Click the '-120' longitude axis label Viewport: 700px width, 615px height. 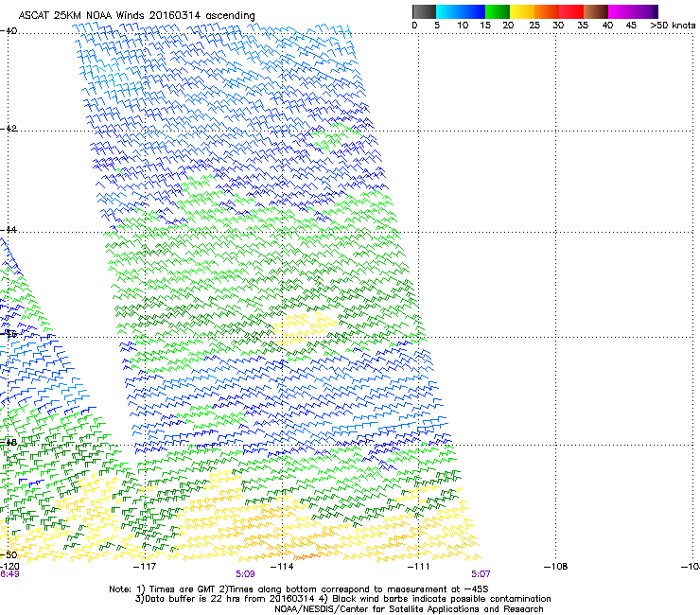tap(9, 567)
